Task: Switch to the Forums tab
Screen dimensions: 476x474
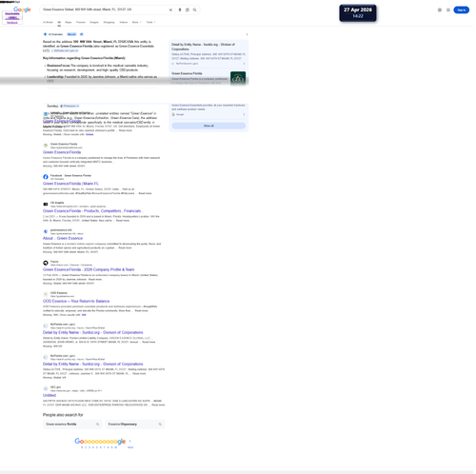Action: 81,22
